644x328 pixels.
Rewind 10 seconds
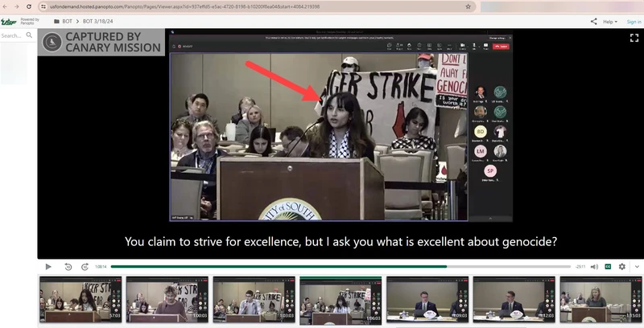[68, 266]
